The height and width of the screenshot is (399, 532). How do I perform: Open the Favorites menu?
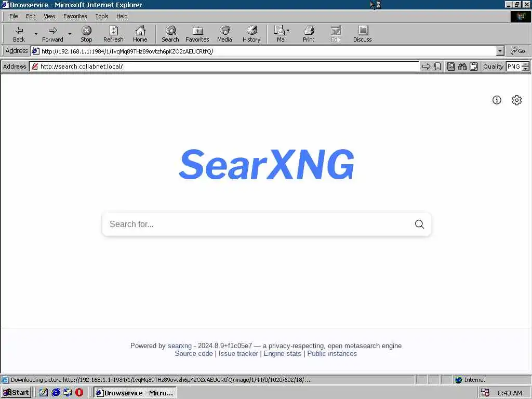(75, 16)
